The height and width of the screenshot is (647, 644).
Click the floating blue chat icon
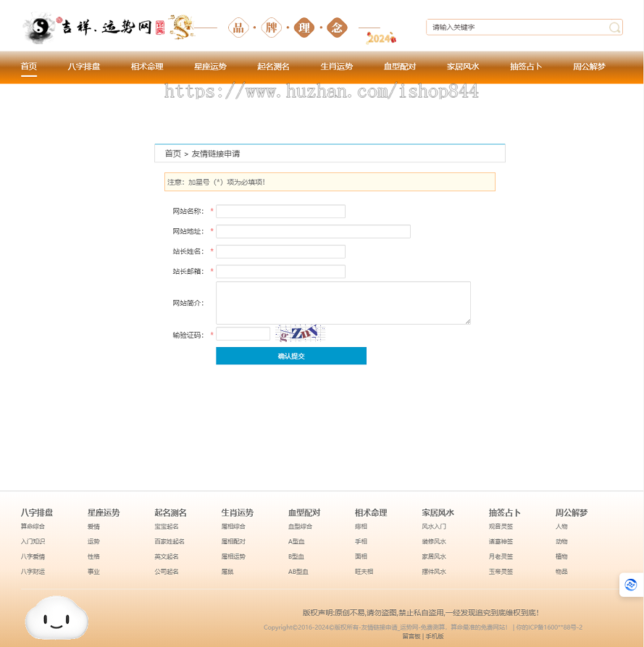pos(630,585)
